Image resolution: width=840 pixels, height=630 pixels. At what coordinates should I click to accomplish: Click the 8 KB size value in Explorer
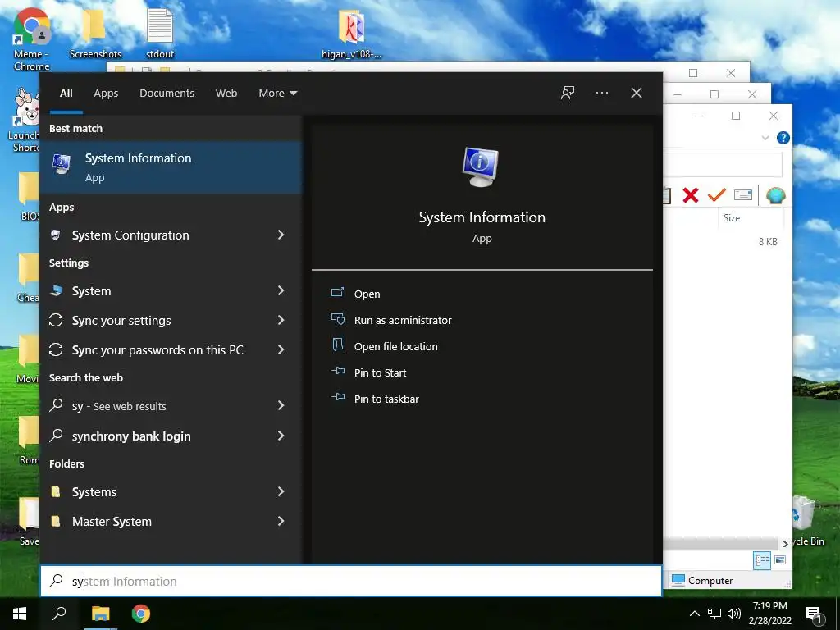[768, 242]
